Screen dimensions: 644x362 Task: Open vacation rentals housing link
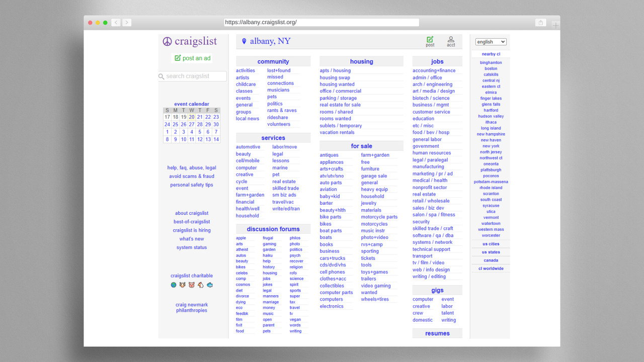[x=337, y=133]
